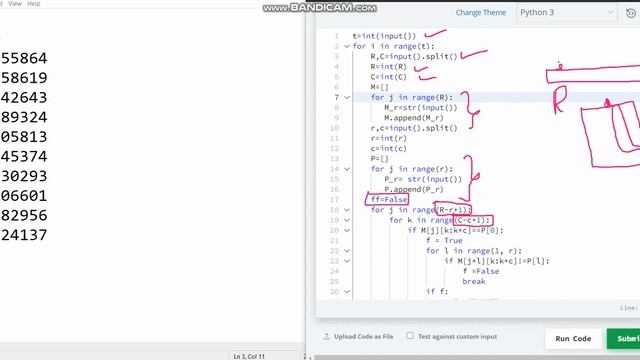The image size is (640, 360).
Task: Click the number 24137 in Notepad
Action: click(24, 235)
